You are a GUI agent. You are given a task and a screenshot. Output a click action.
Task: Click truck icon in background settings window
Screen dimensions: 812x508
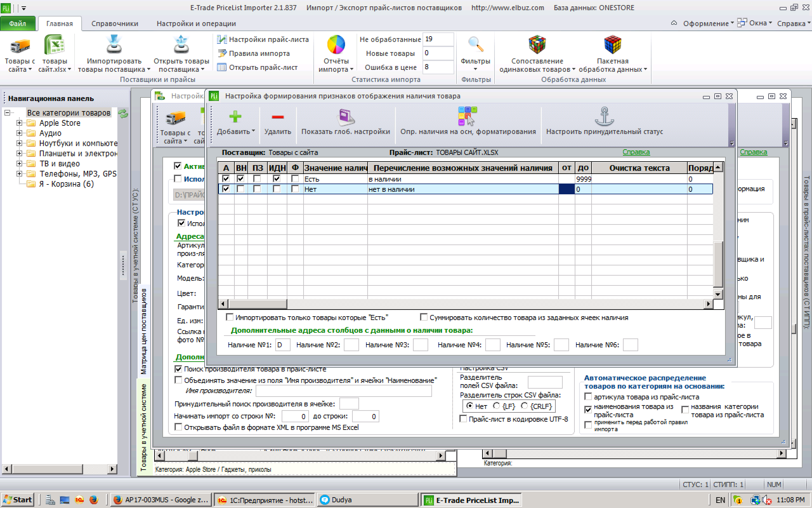pyautogui.click(x=175, y=118)
